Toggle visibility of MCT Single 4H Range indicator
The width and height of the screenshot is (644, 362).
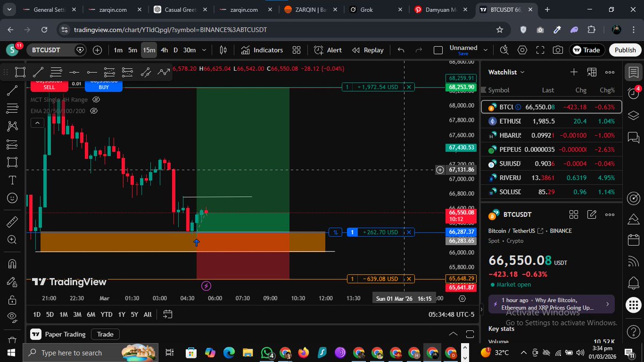tap(96, 100)
